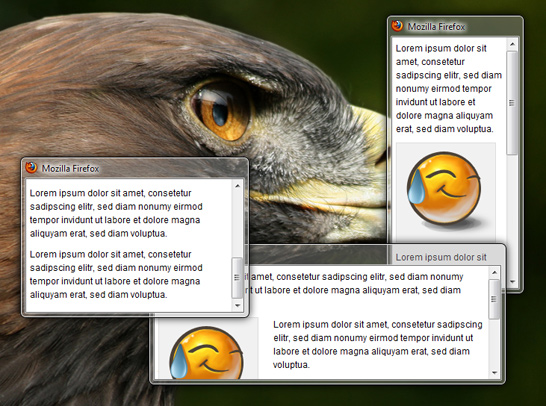Click the second paragraph in the left Firefox window
Image resolution: width=546 pixels, height=406 pixels.
[116, 274]
